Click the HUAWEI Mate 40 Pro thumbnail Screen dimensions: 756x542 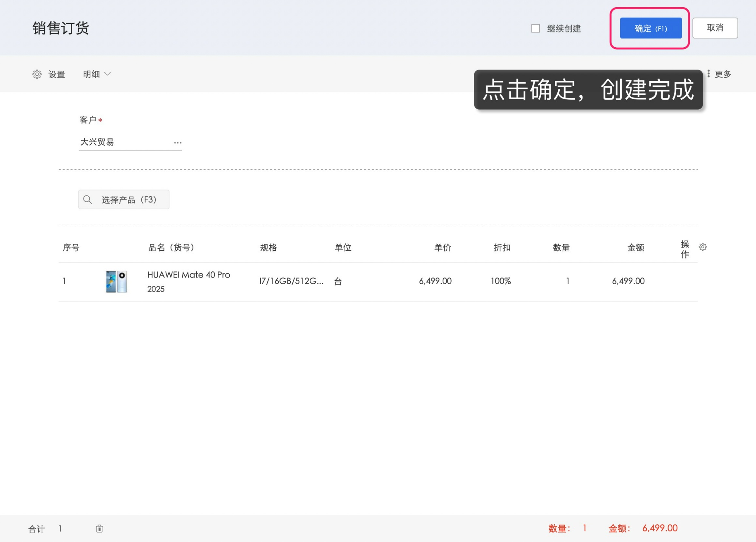116,281
